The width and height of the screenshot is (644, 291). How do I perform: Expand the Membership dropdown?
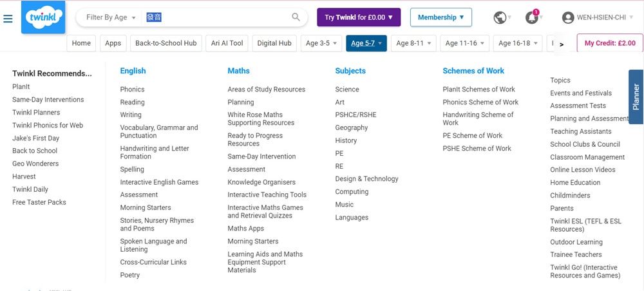tap(440, 17)
